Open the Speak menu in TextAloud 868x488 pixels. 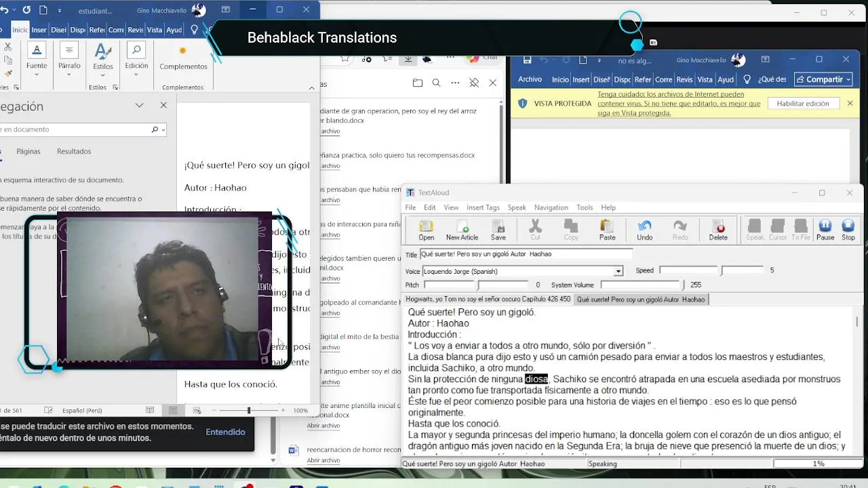[x=517, y=207]
